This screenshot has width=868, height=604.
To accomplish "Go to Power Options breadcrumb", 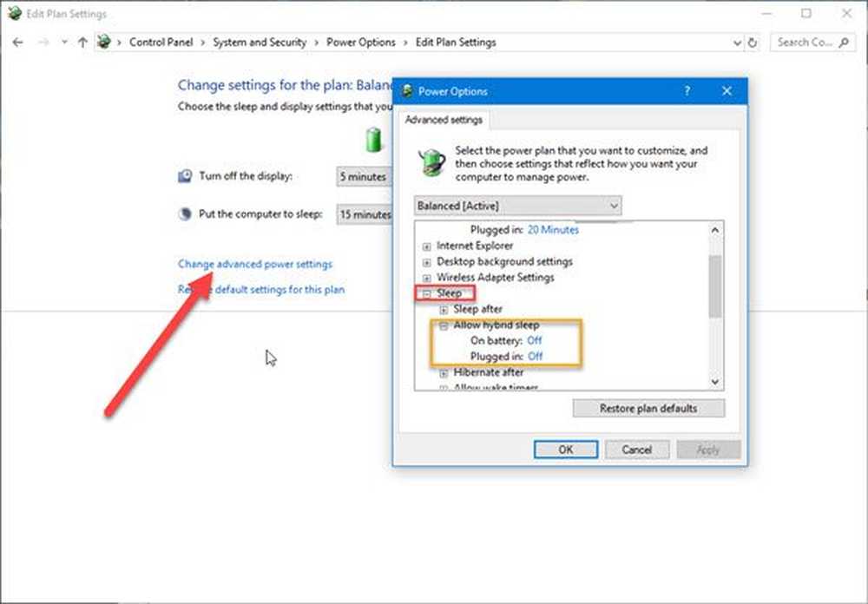I will pyautogui.click(x=361, y=42).
